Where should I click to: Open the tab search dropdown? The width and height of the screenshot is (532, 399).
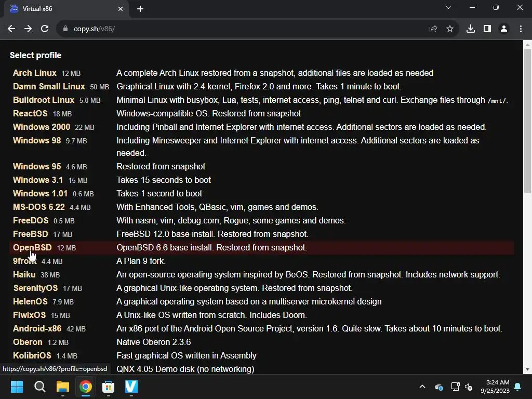point(448,7)
